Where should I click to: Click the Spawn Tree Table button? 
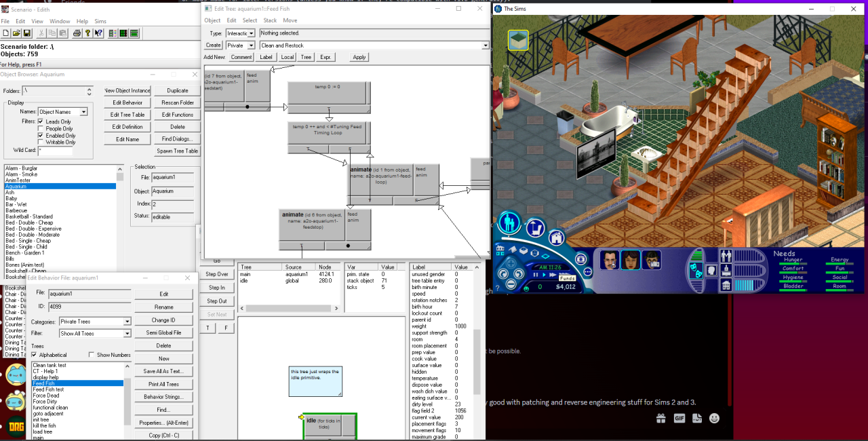point(178,151)
